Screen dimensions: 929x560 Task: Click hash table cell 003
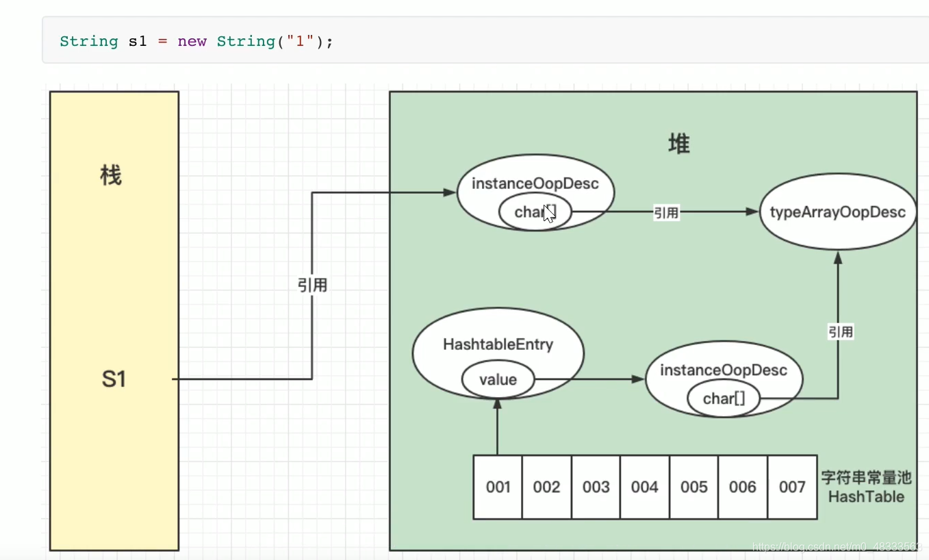[x=596, y=487]
